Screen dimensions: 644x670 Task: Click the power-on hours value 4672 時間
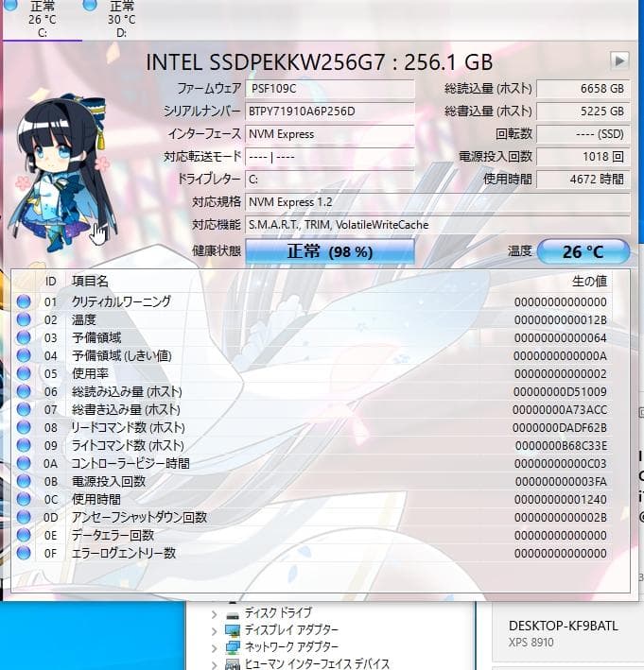point(583,180)
